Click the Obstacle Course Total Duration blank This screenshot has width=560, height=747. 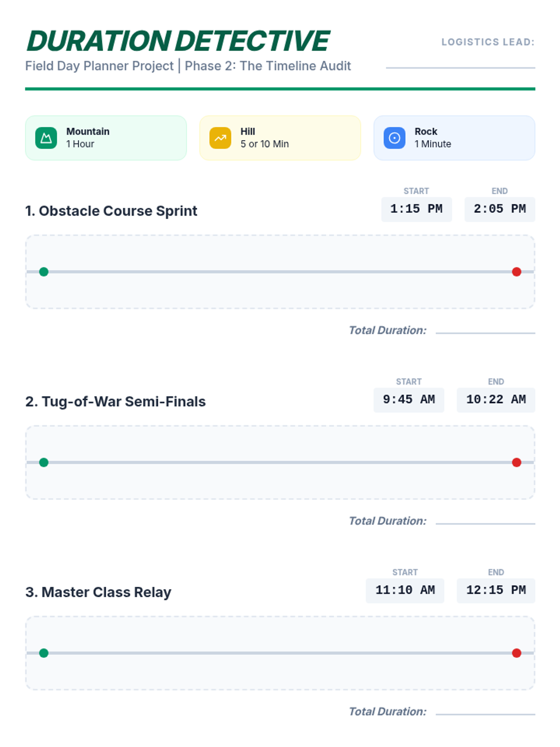[485, 332]
